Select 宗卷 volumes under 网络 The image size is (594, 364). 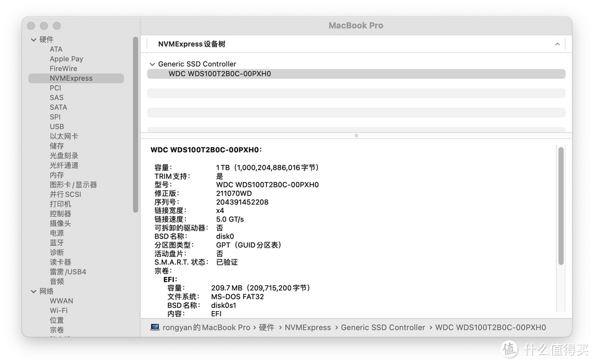[57, 330]
